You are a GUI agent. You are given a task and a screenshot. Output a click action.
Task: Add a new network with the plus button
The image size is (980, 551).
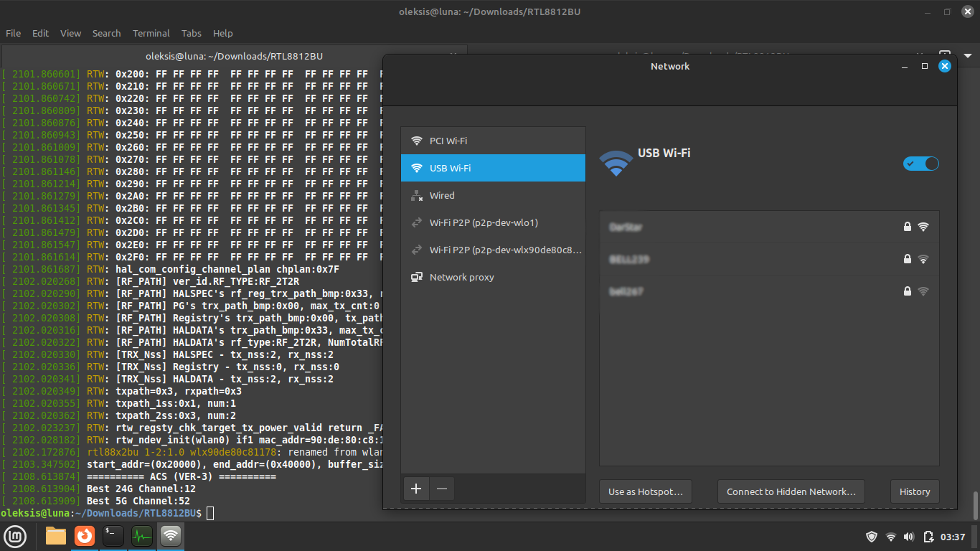pyautogui.click(x=416, y=489)
